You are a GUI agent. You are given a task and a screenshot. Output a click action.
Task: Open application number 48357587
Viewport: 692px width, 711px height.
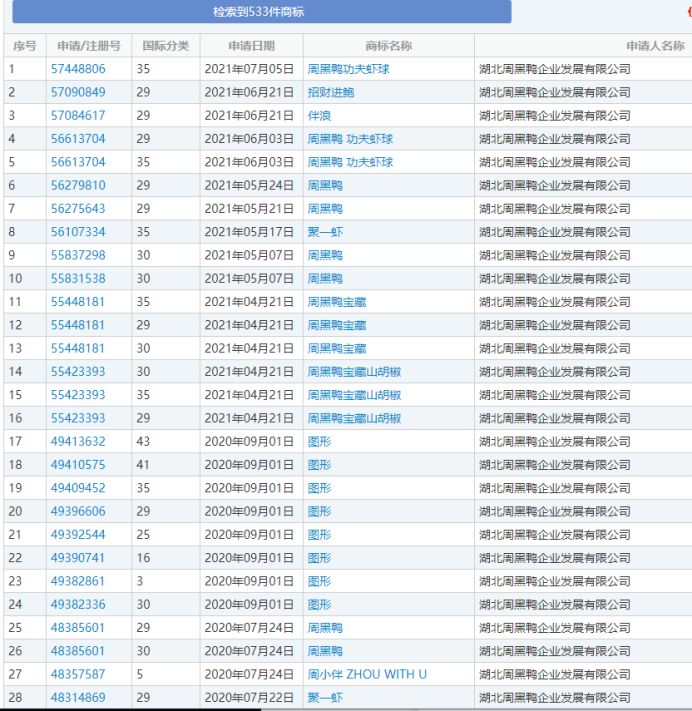click(x=78, y=674)
